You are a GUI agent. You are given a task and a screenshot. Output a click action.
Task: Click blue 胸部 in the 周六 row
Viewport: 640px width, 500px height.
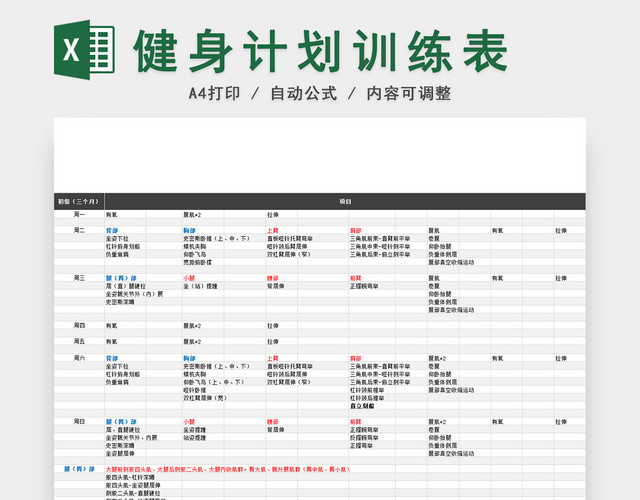[x=189, y=358]
